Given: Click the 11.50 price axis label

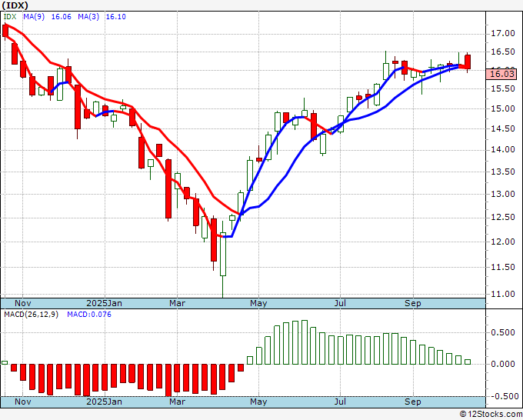Looking at the screenshot, I should pos(503,267).
